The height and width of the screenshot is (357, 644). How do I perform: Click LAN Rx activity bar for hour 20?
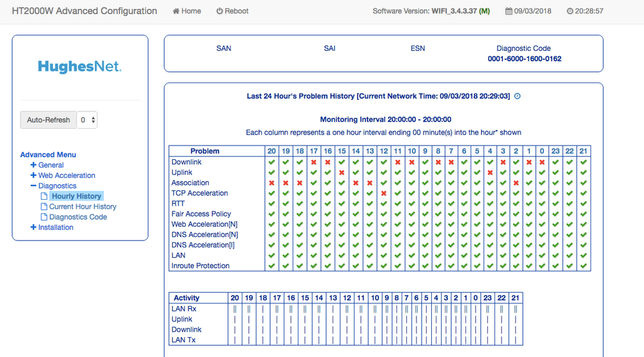pyautogui.click(x=235, y=309)
